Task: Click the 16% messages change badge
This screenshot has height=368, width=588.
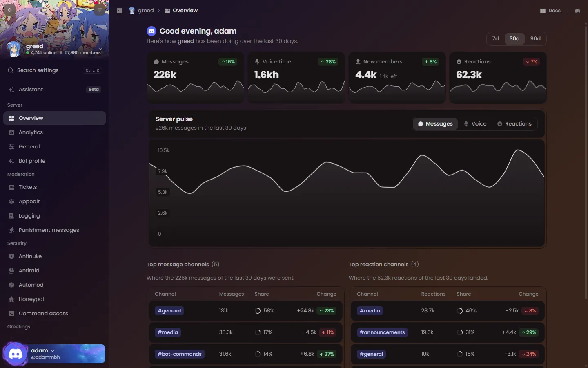Action: tap(228, 62)
